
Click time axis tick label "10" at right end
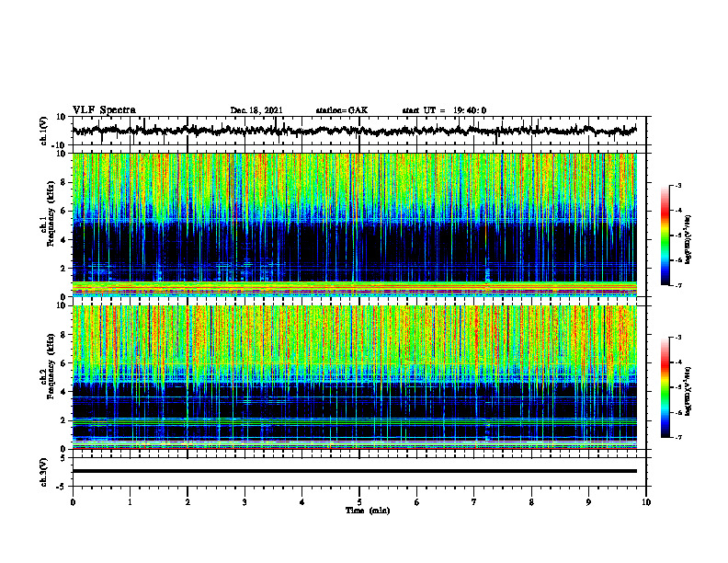[x=646, y=502]
